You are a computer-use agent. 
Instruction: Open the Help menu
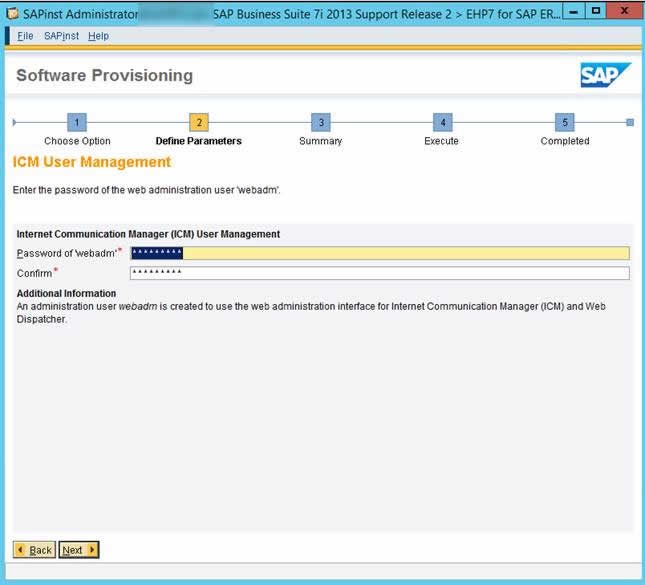click(x=98, y=36)
